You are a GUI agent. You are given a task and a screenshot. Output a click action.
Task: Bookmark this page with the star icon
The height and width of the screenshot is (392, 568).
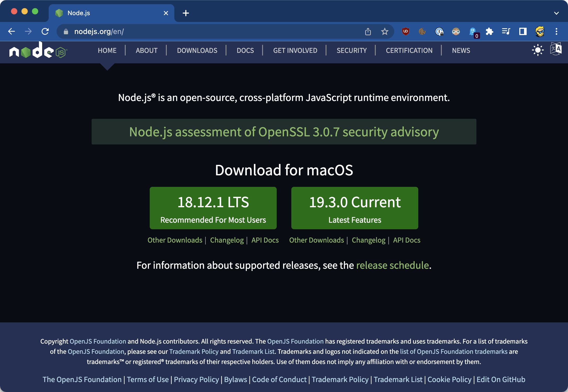(x=385, y=32)
